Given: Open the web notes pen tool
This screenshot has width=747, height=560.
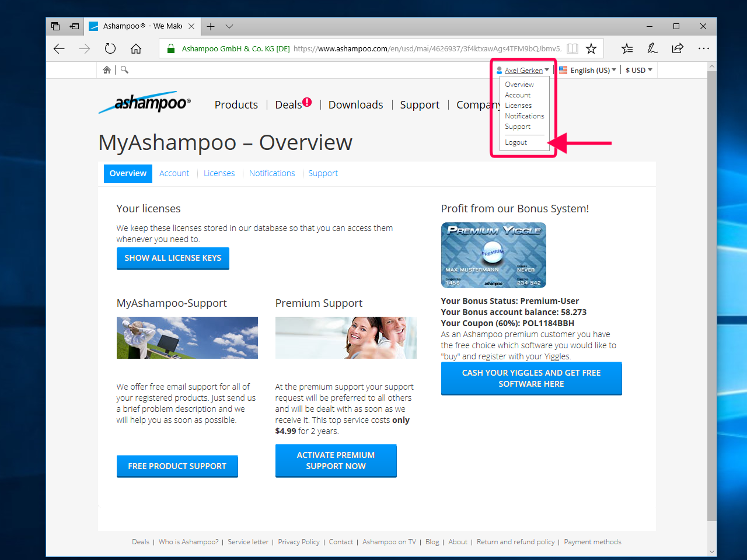Looking at the screenshot, I should click(x=652, y=49).
